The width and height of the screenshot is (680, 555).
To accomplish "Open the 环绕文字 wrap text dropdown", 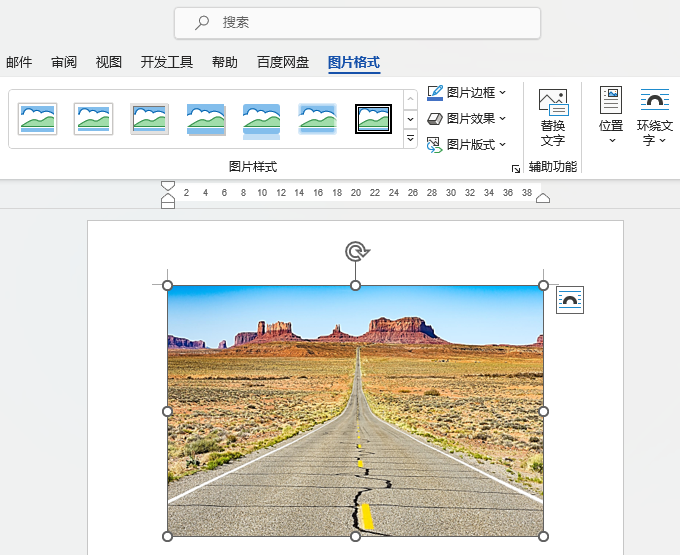I will (654, 115).
